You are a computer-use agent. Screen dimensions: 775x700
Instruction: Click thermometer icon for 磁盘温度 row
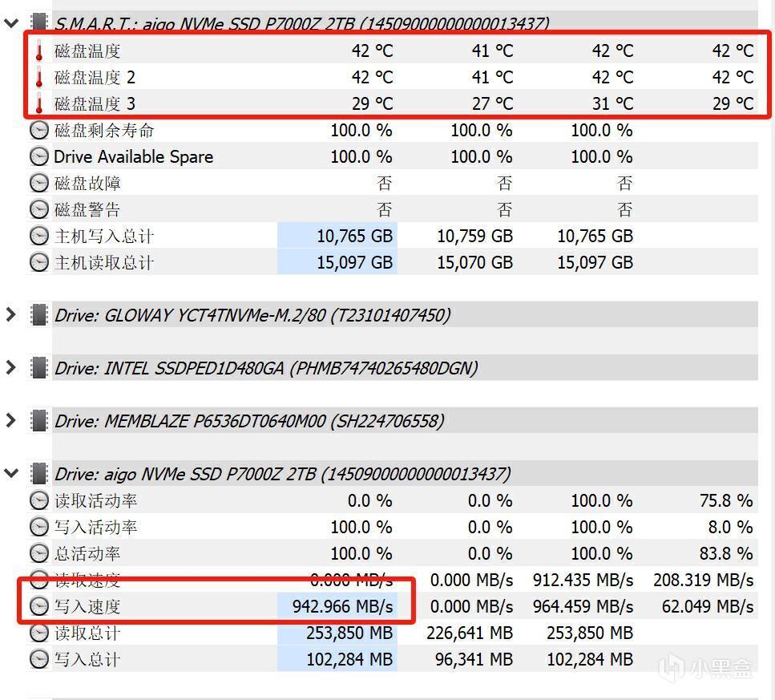point(39,51)
